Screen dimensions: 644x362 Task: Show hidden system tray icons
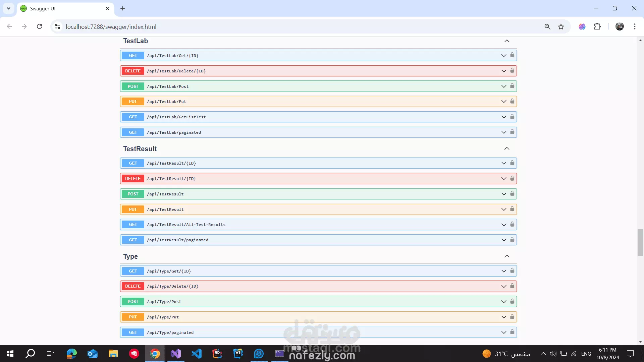click(x=543, y=354)
